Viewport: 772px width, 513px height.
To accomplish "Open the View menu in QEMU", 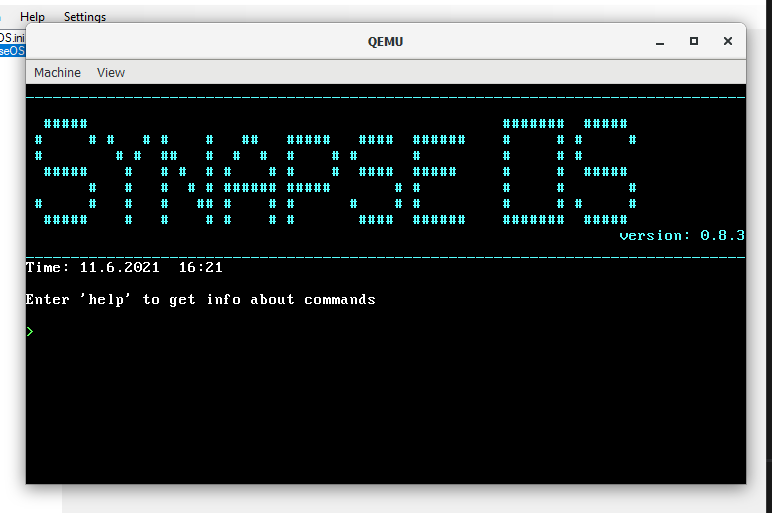I will [x=111, y=72].
